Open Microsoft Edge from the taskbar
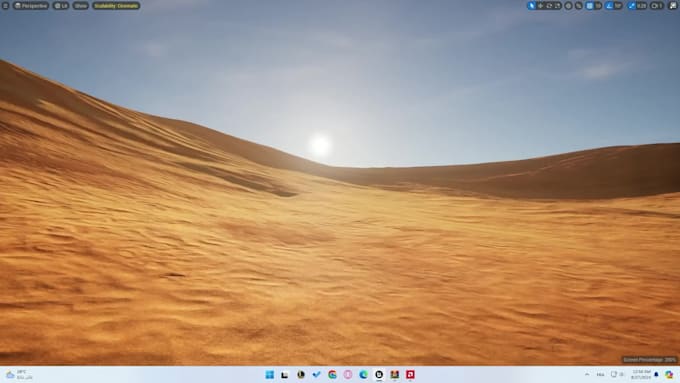 coord(363,375)
